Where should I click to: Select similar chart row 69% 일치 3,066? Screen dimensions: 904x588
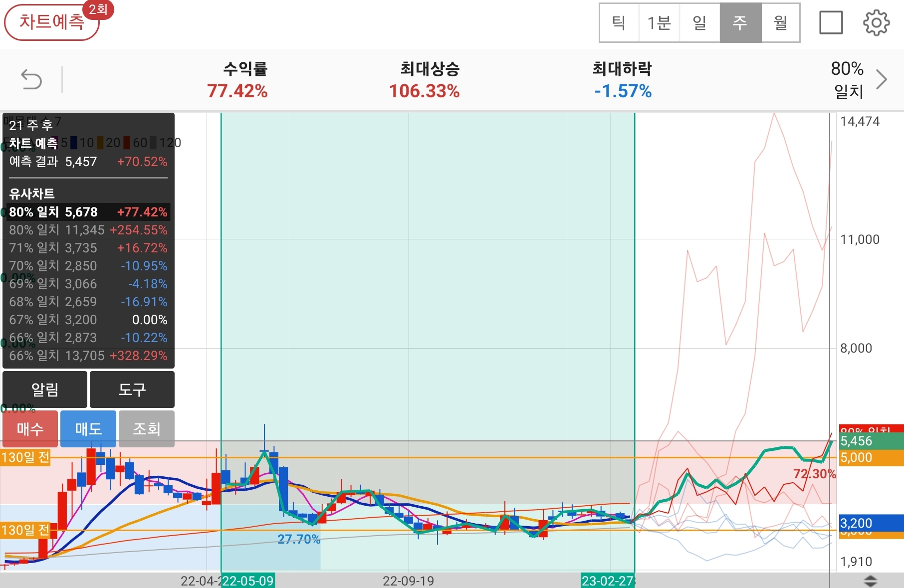[x=88, y=284]
